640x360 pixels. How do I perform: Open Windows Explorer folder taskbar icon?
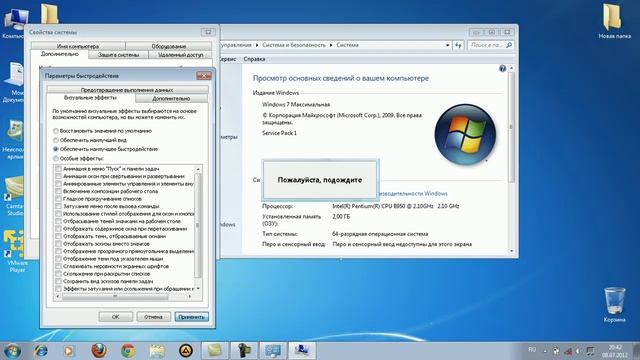coord(157,351)
